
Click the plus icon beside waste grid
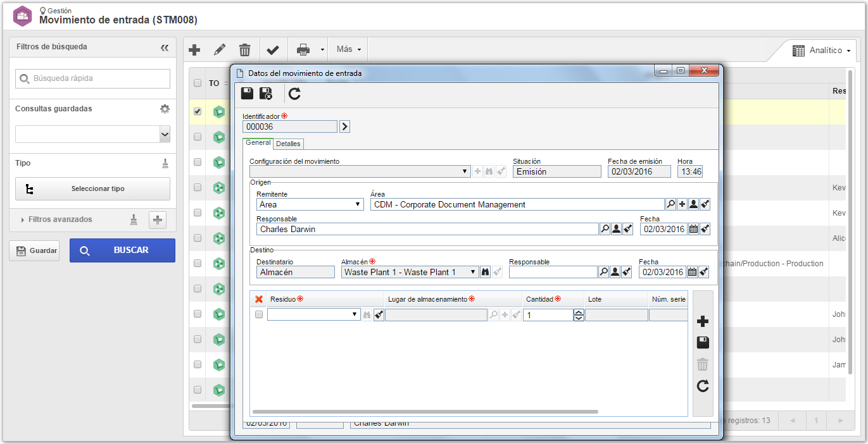pos(703,321)
